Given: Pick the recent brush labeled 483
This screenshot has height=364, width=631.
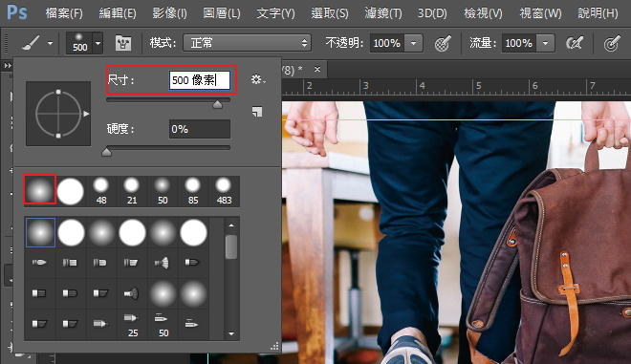Looking at the screenshot, I should click(x=224, y=191).
